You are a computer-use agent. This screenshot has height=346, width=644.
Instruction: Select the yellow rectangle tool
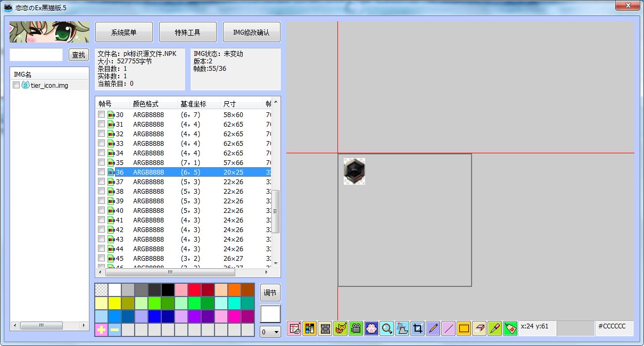pyautogui.click(x=464, y=328)
